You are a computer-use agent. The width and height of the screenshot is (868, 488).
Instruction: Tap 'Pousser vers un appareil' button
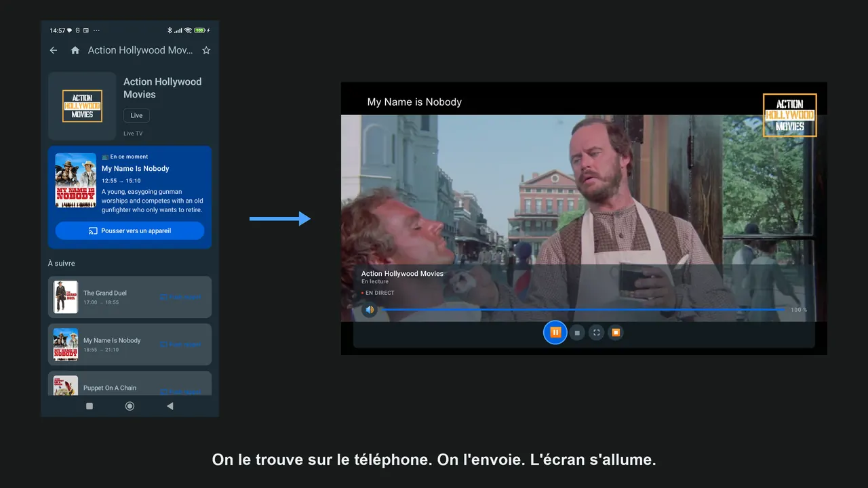[x=130, y=230]
